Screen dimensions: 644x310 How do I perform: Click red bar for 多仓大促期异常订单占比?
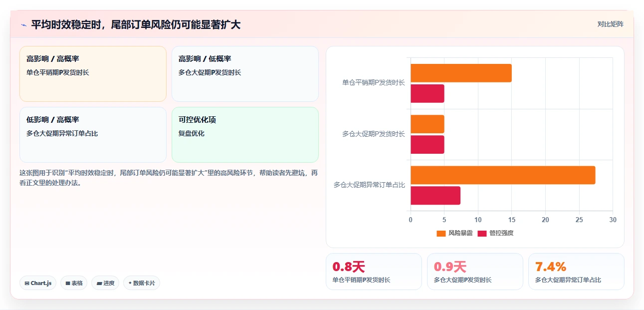pos(435,195)
